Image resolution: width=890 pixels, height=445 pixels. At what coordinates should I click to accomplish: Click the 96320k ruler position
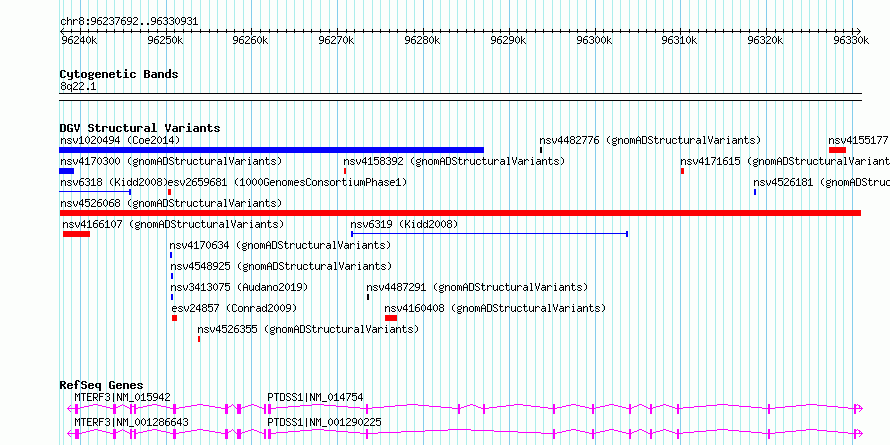(766, 40)
